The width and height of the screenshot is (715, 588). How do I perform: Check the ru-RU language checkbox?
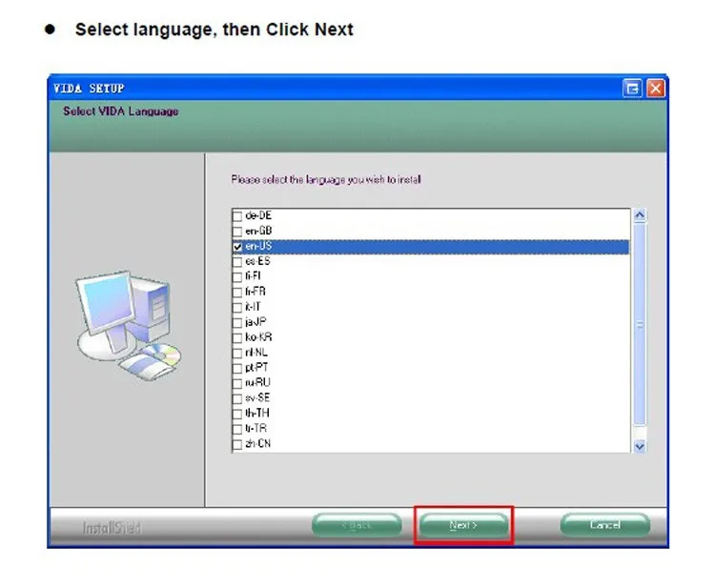pos(237,383)
